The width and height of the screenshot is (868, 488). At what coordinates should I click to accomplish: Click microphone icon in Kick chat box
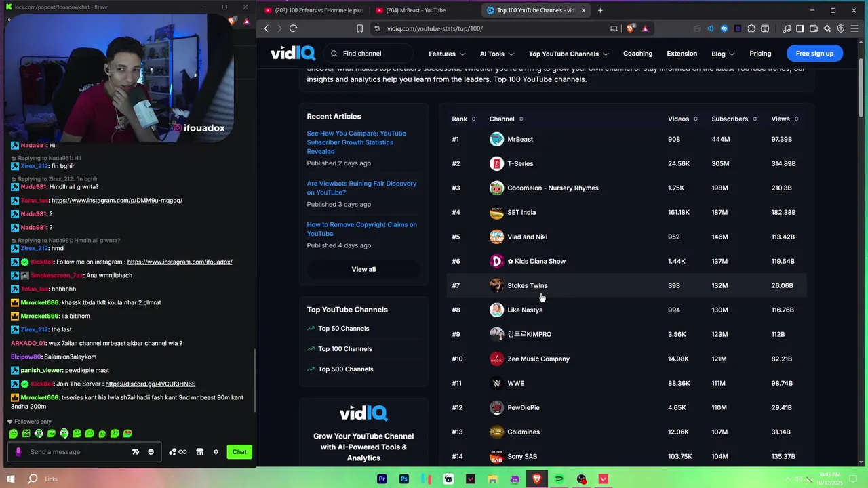pyautogui.click(x=18, y=452)
